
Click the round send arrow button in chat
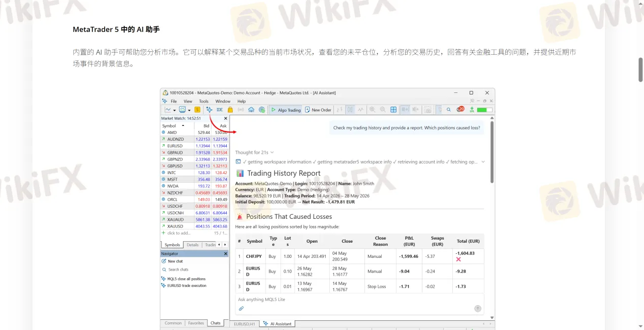(x=478, y=308)
